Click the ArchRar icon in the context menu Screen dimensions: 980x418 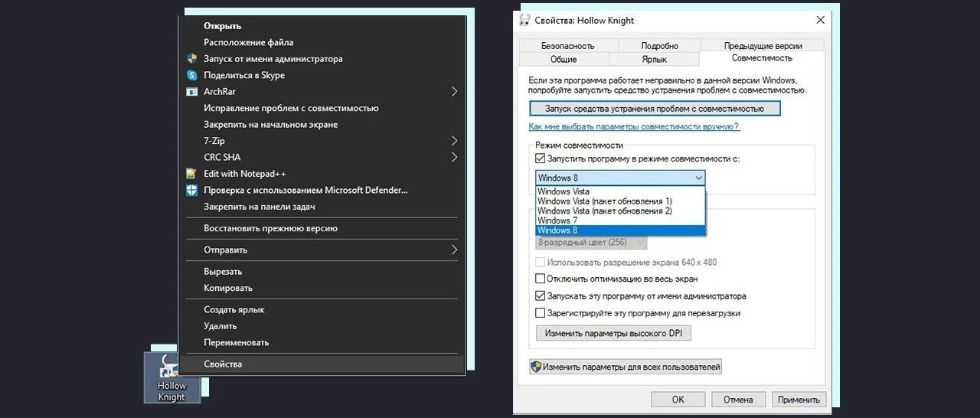coord(192,92)
